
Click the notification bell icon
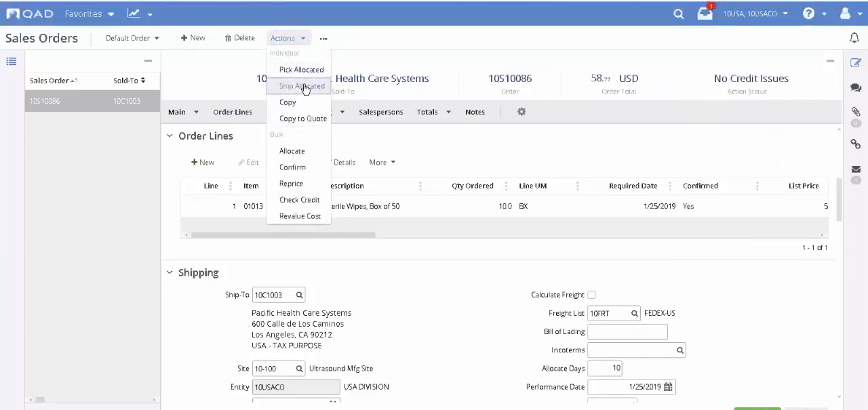(854, 38)
